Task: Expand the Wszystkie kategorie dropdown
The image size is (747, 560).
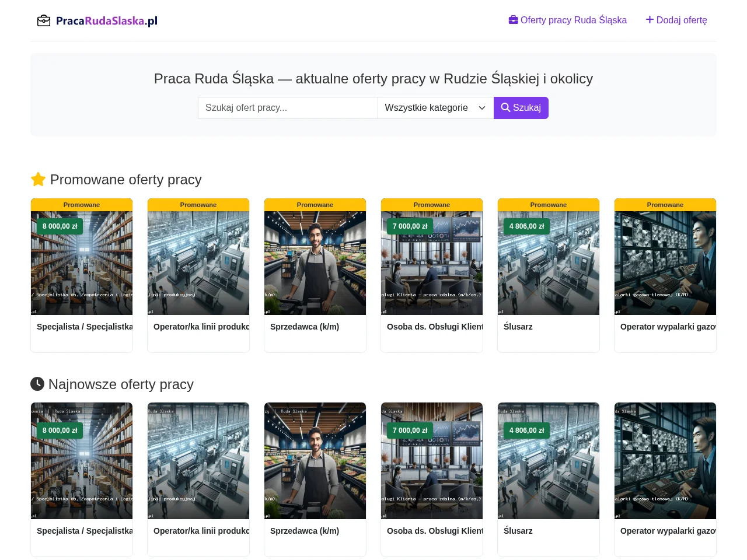Action: tap(435, 108)
